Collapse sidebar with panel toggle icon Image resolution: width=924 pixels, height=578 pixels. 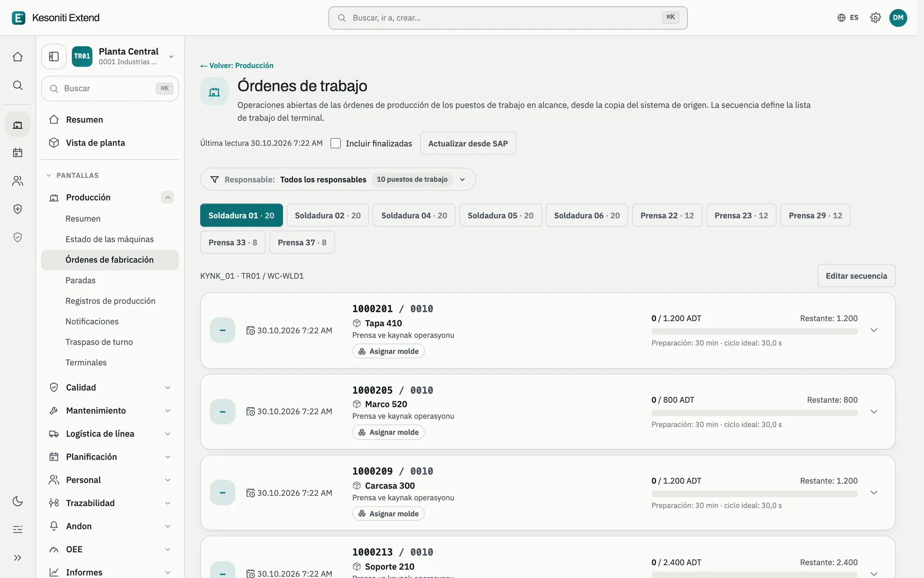tap(54, 56)
